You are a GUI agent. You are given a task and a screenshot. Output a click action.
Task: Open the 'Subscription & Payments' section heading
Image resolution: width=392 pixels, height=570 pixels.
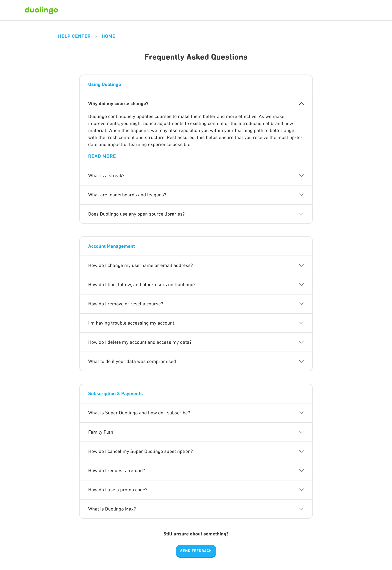(x=115, y=393)
